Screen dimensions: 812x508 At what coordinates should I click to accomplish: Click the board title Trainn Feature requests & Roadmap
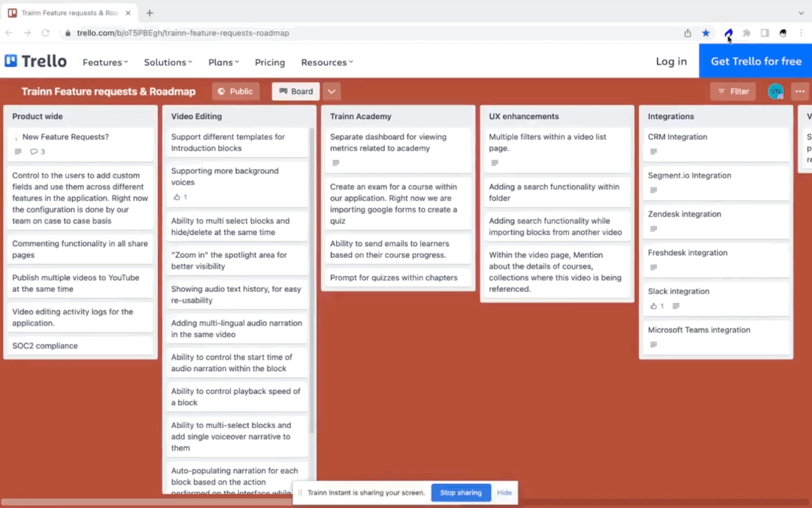(109, 91)
